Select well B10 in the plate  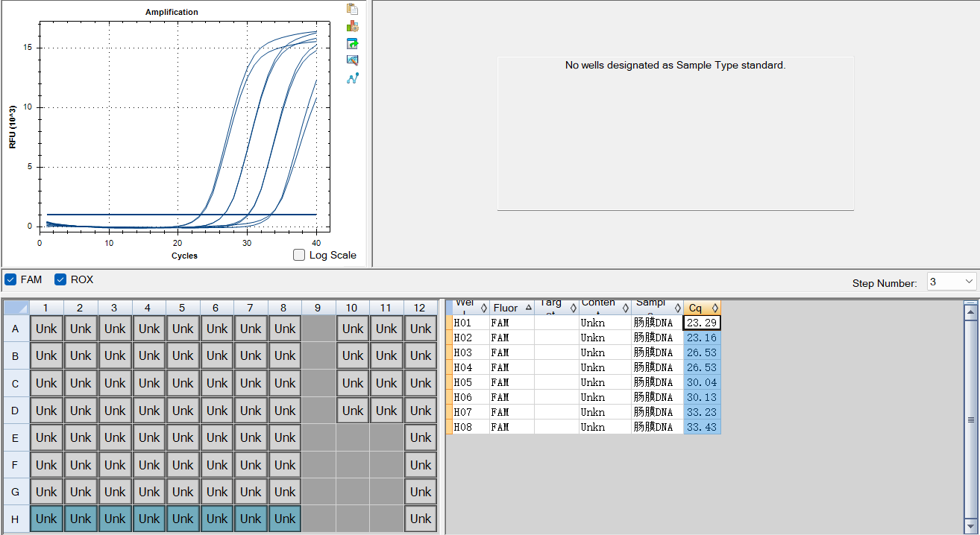click(x=353, y=356)
